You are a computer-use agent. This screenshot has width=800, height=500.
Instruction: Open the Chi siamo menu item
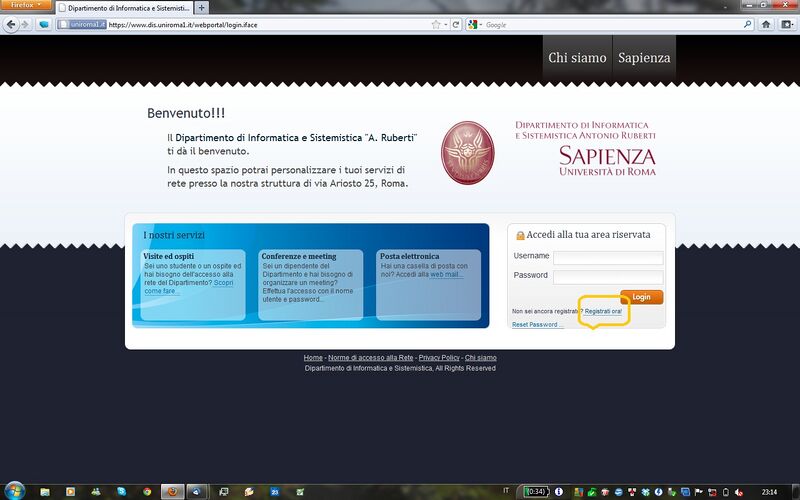[x=578, y=58]
